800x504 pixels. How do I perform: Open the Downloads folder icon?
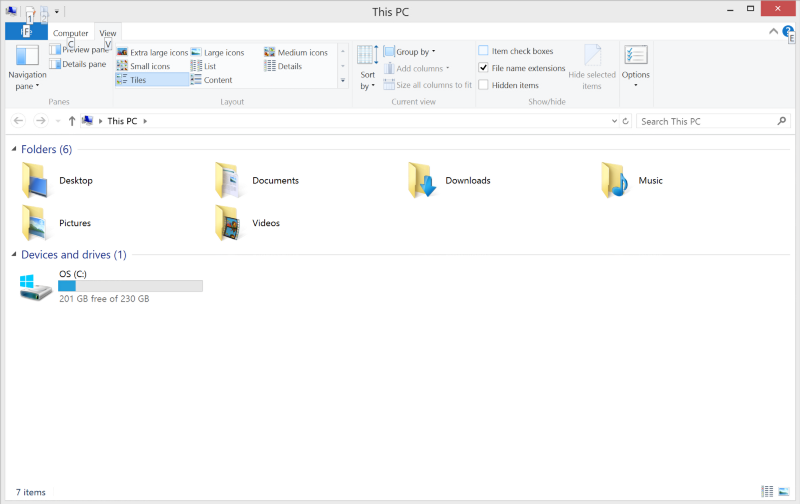tap(424, 181)
